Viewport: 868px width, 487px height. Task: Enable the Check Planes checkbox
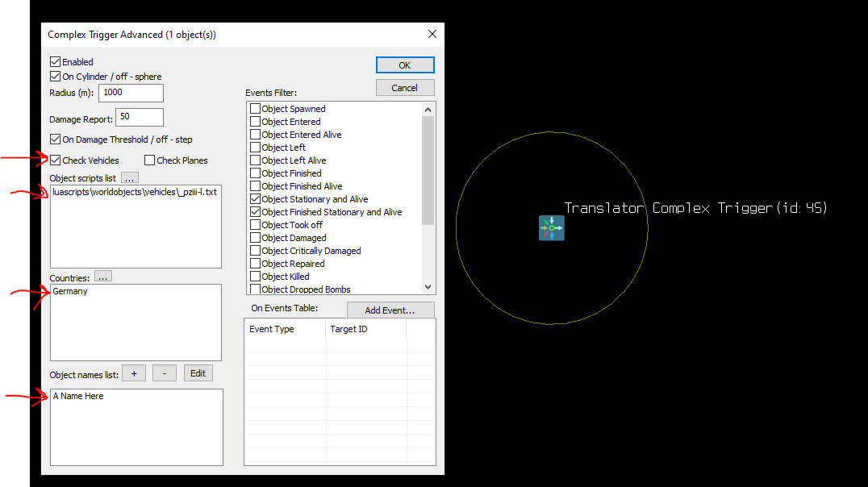coord(149,160)
